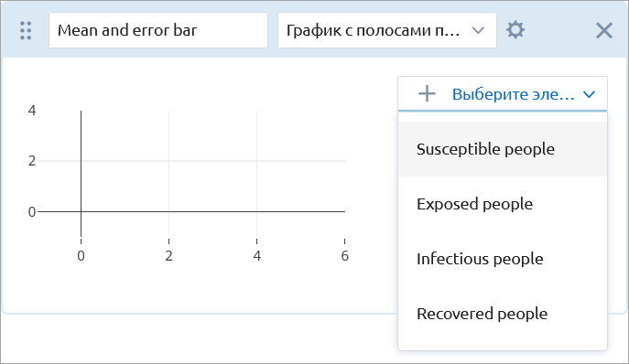Expand chart type list using its chevron

478,30
